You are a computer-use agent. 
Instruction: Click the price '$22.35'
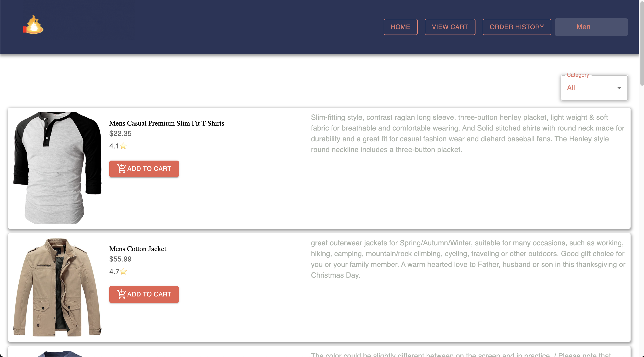(x=120, y=134)
